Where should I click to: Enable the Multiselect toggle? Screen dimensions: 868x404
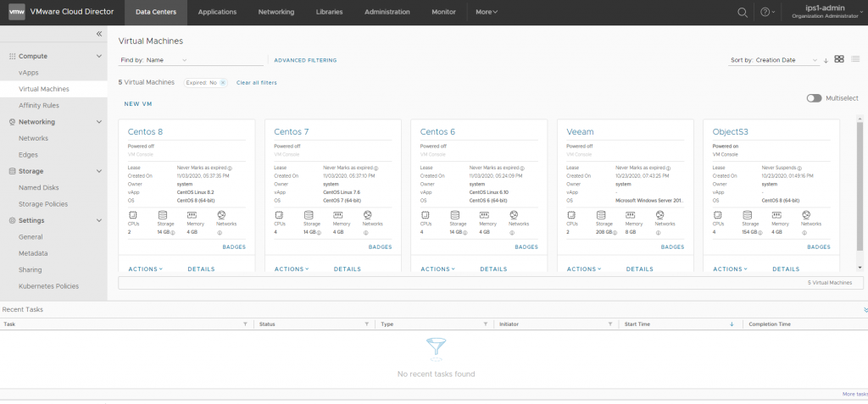[x=814, y=98]
